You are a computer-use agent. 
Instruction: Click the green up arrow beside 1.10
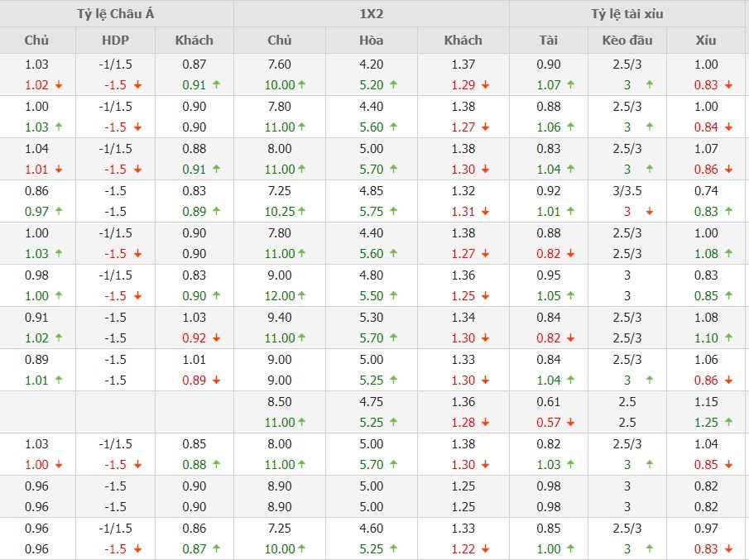tap(728, 338)
